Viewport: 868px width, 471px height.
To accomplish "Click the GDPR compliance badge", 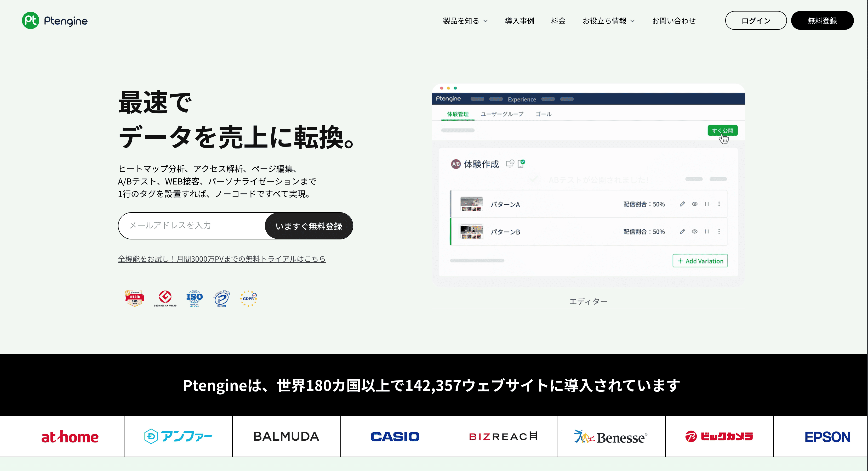I will coord(248,298).
